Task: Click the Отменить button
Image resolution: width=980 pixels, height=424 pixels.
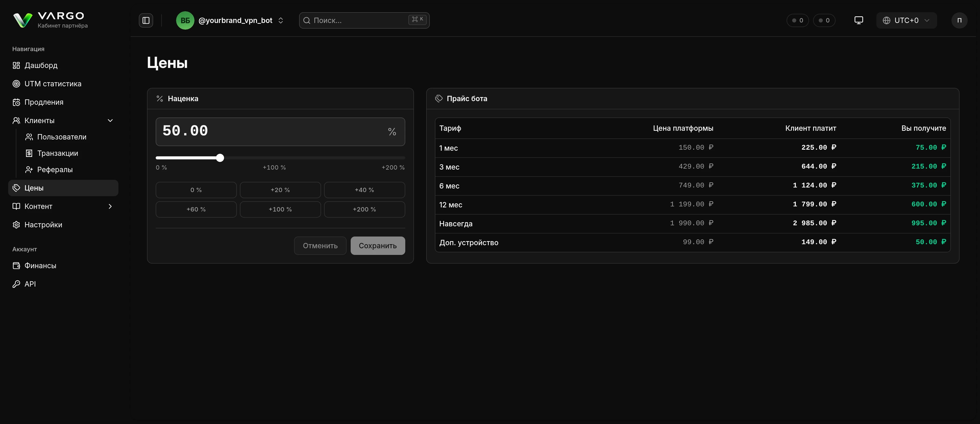Action: 320,245
